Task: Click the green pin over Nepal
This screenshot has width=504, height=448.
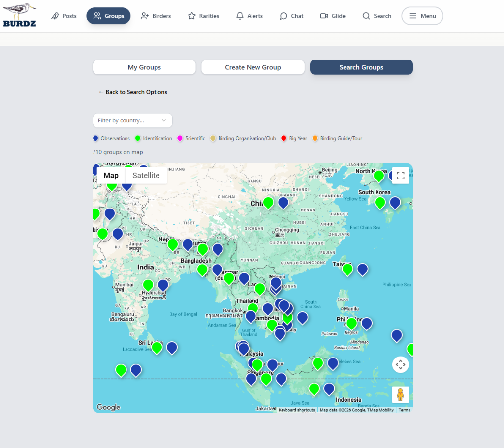Action: point(173,245)
